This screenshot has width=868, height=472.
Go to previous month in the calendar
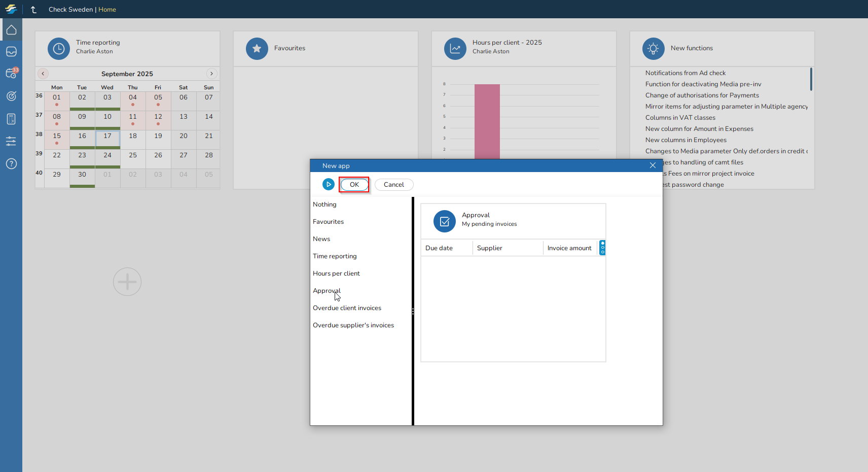pyautogui.click(x=43, y=74)
